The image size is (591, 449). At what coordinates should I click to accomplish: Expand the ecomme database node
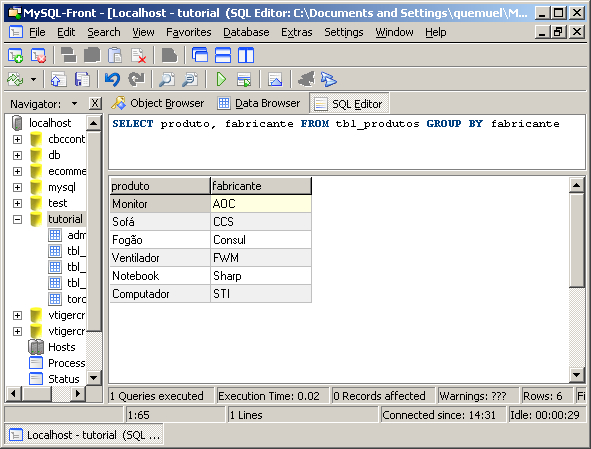click(17, 172)
